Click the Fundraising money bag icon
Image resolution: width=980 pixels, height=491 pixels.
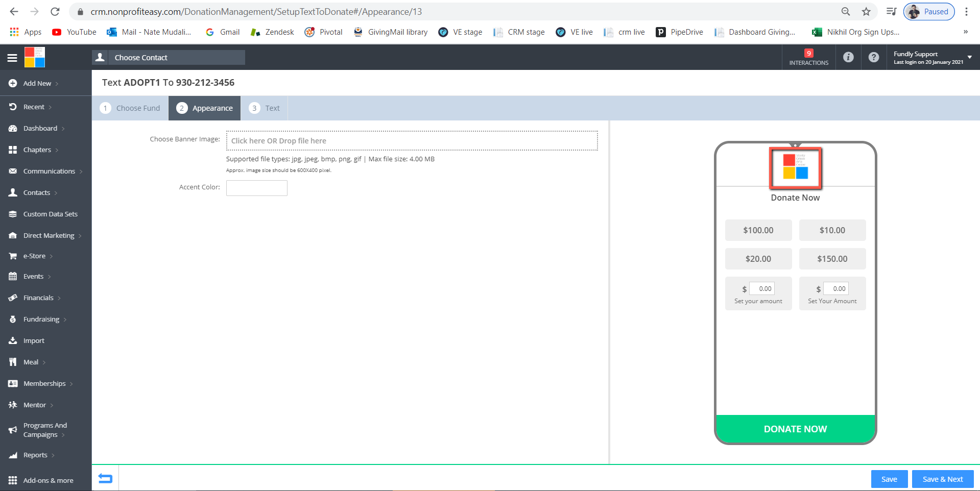click(x=13, y=319)
